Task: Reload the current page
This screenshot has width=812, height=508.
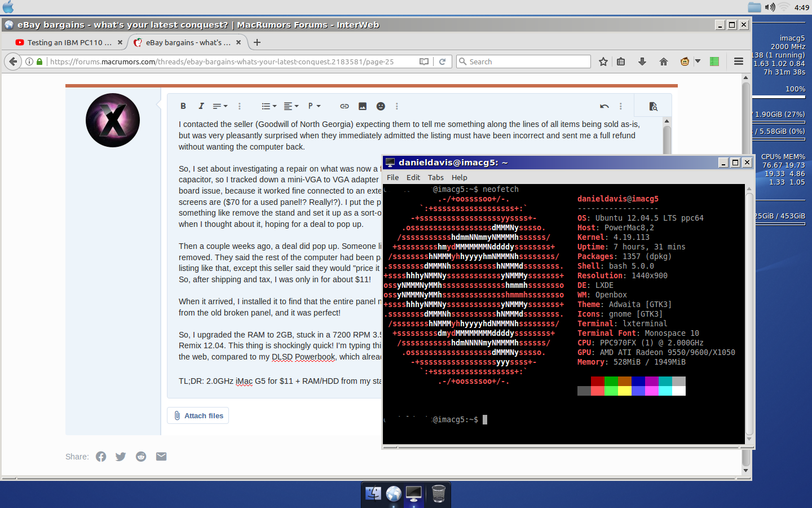Action: [x=443, y=62]
